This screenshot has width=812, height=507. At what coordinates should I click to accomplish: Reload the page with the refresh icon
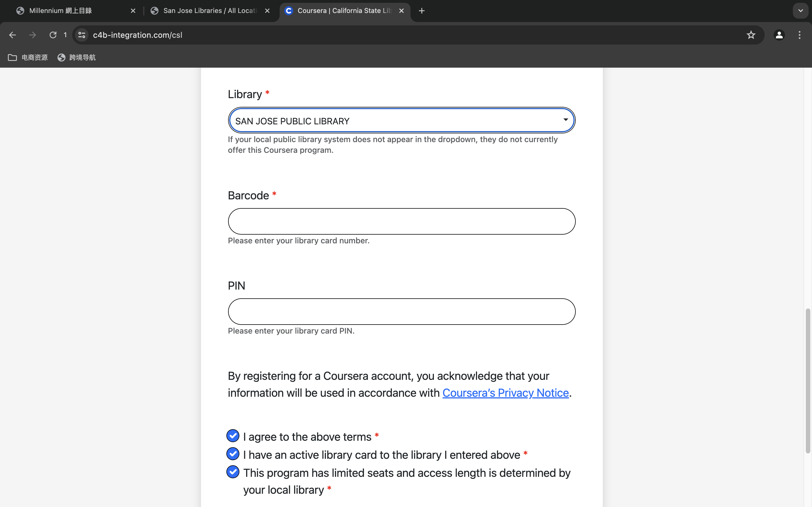53,35
